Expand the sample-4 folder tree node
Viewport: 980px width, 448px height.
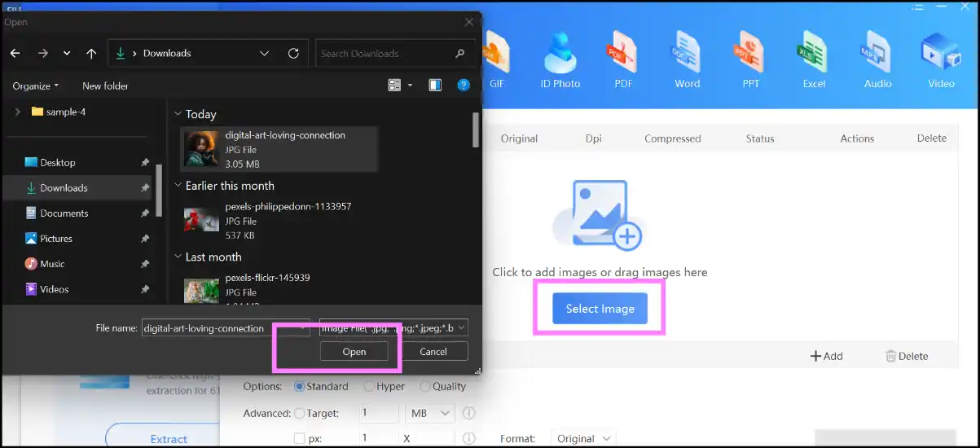17,112
